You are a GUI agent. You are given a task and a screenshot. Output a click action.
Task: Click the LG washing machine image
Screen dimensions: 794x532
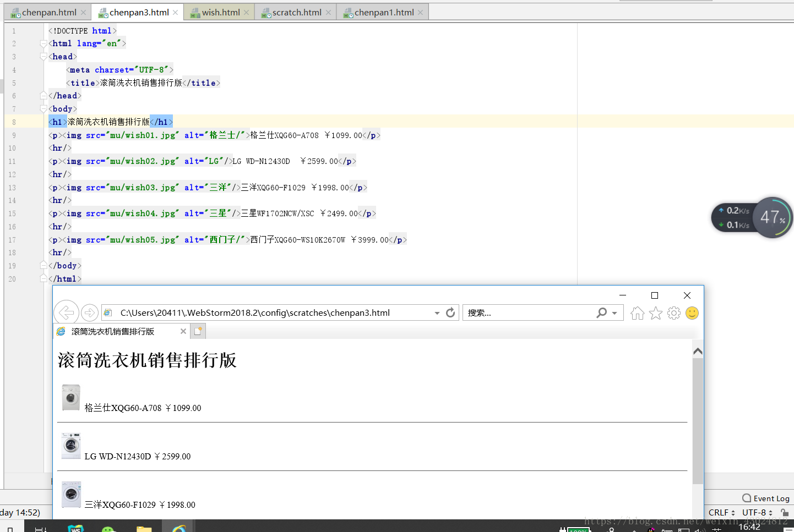(x=71, y=446)
